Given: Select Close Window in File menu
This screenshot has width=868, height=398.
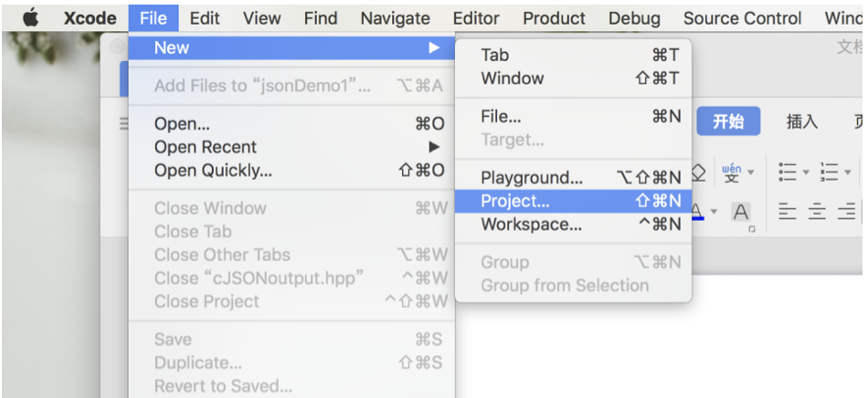Looking at the screenshot, I should click(291, 208).
